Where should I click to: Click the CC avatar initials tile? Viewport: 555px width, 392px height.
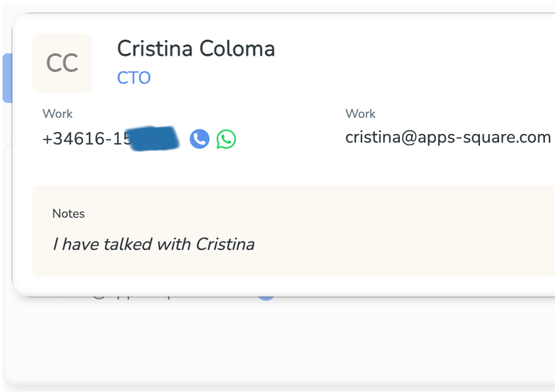point(62,63)
